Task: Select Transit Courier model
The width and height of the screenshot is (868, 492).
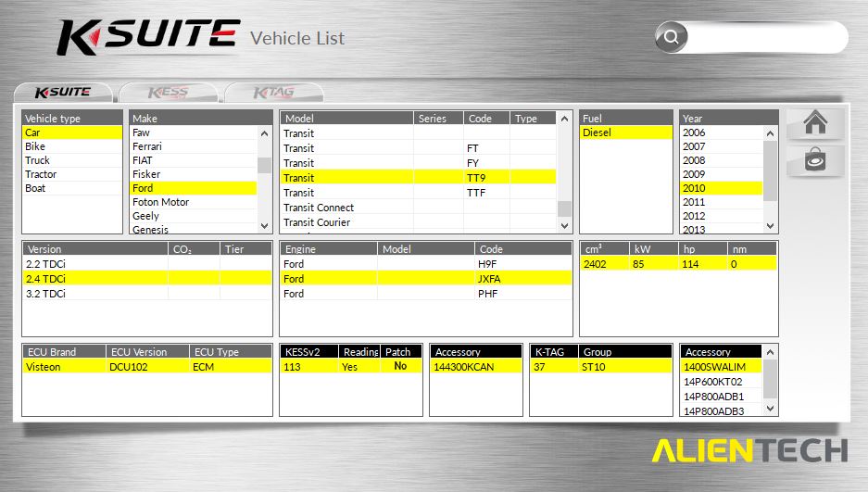Action: [x=418, y=222]
